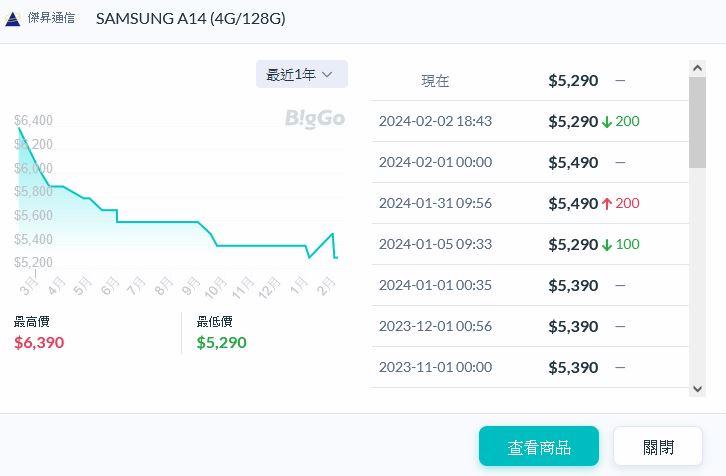Open the 最近1年 time range dropdown

[x=301, y=74]
